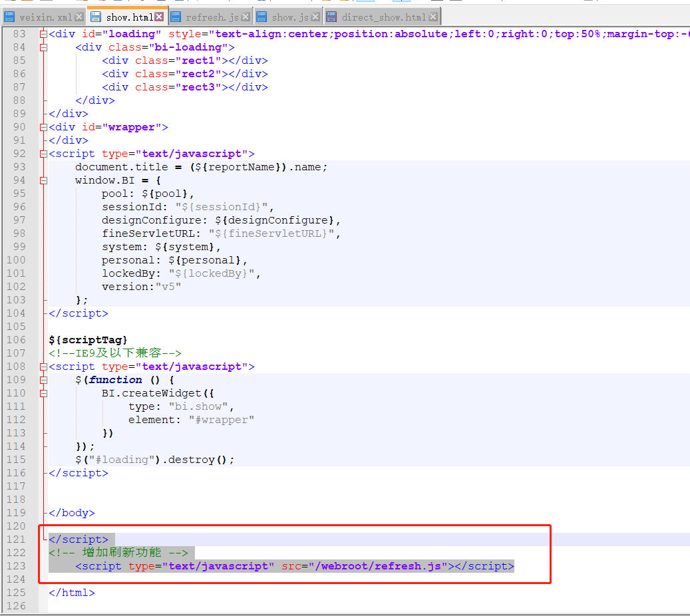Switch to the show.js tab
The width and height of the screenshot is (690, 616).
click(289, 17)
